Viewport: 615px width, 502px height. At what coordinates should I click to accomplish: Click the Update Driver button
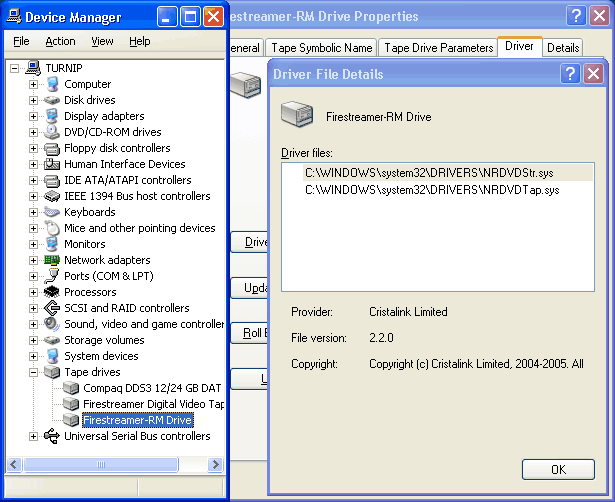click(x=249, y=288)
